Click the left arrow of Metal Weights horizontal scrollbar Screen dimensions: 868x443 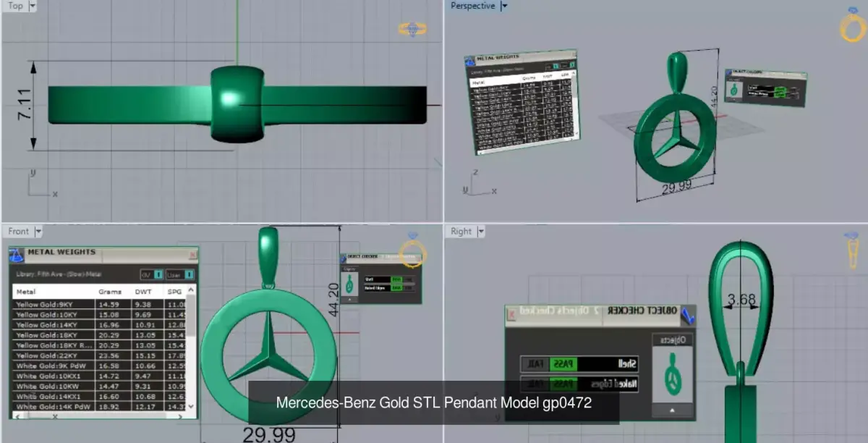(x=17, y=415)
